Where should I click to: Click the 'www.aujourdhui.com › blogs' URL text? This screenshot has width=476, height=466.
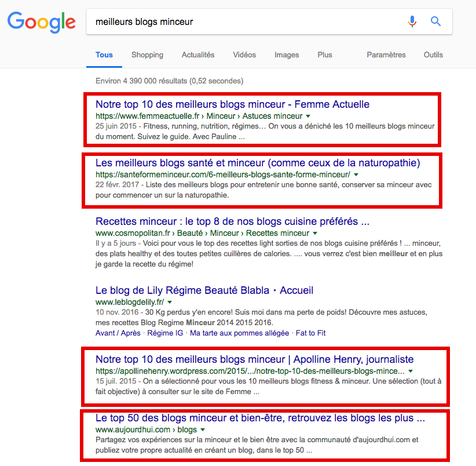pos(146,430)
